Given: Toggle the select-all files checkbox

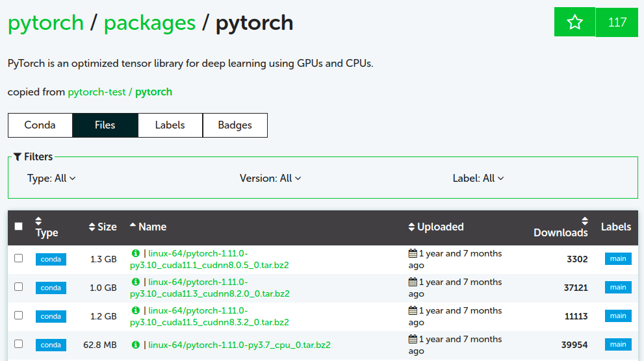Looking at the screenshot, I should [18, 227].
